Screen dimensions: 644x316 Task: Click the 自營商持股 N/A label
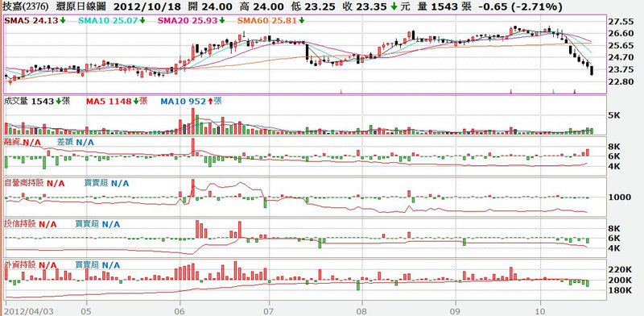pos(34,183)
